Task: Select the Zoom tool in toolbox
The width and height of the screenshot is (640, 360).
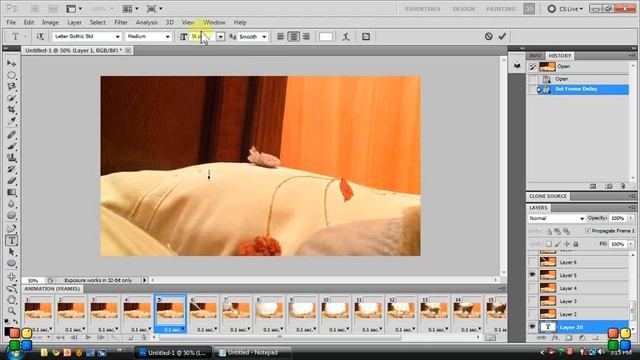Action: click(x=11, y=311)
